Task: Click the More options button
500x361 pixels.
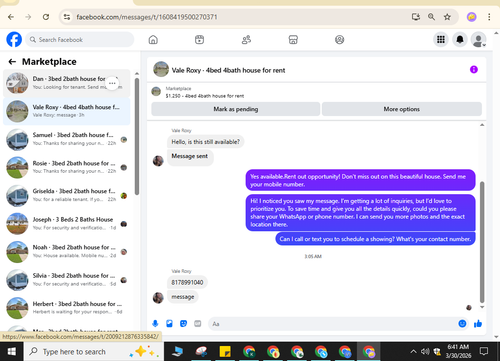Action: point(402,109)
